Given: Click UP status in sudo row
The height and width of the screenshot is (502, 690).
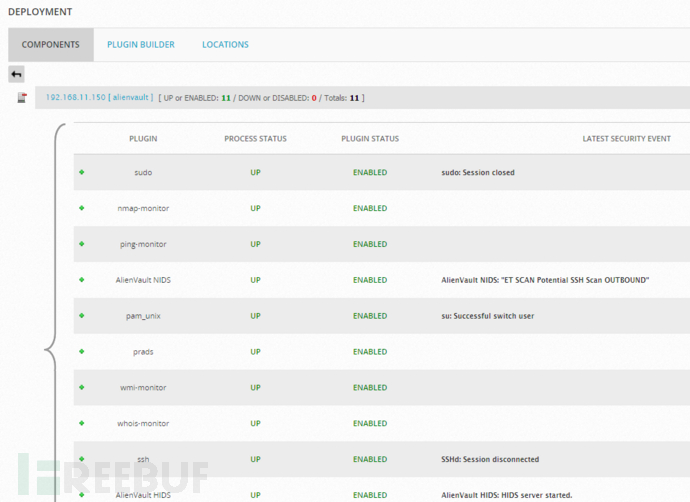Looking at the screenshot, I should tap(255, 172).
